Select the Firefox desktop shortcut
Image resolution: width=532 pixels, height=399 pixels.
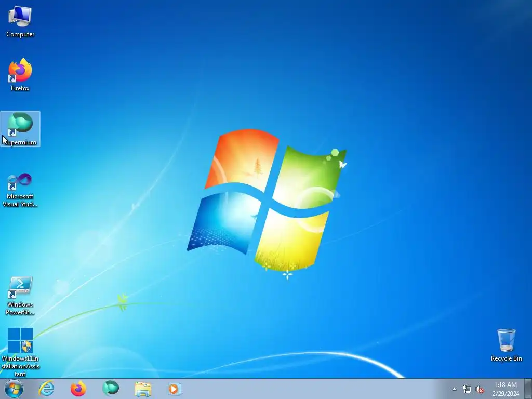coord(20,75)
